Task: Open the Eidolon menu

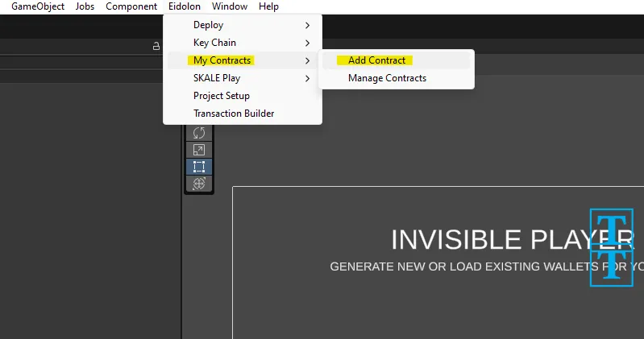Action: point(185,6)
